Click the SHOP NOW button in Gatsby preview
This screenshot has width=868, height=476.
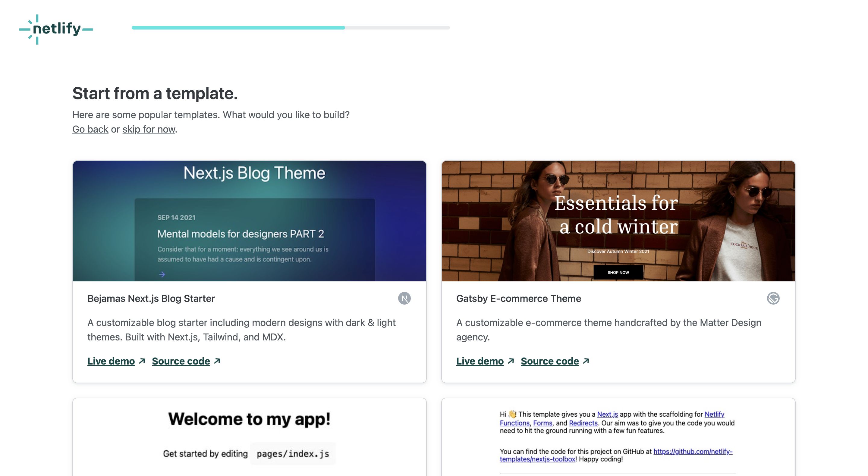pyautogui.click(x=618, y=272)
